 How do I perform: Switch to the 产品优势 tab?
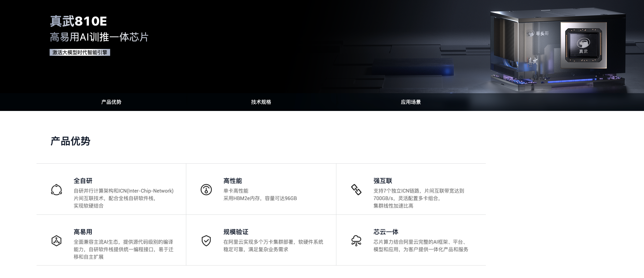tap(111, 102)
